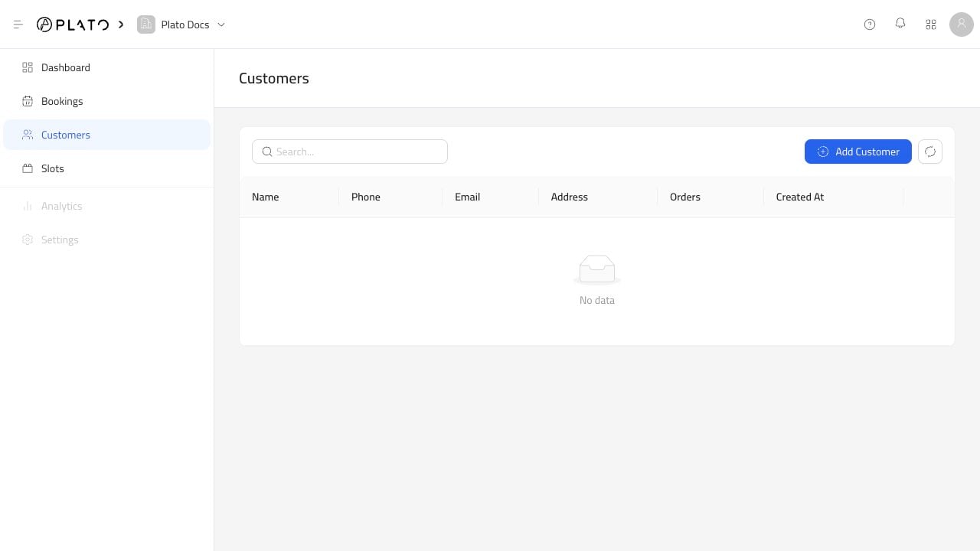The image size is (980, 551).
Task: Click the Created At column header
Action: click(x=833, y=197)
